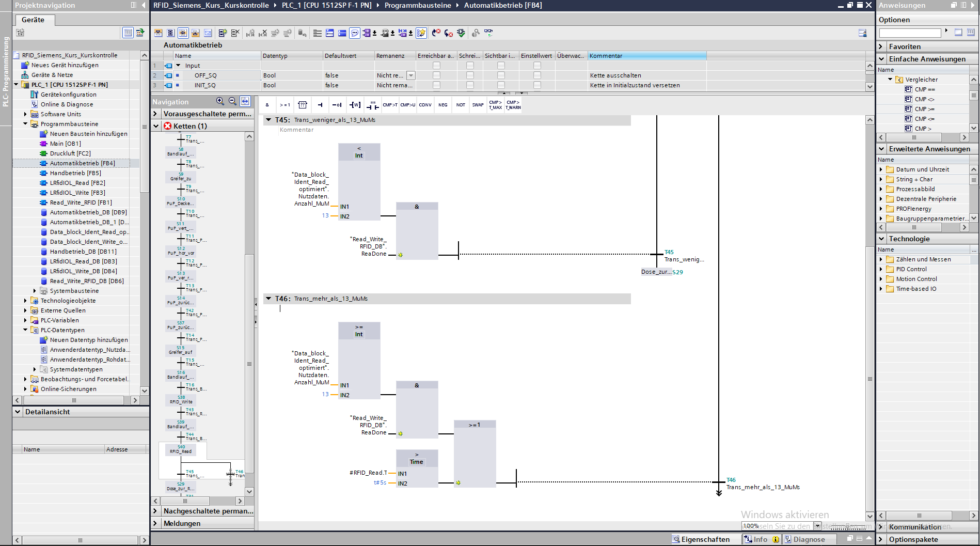
Task: Click the SWAP instruction in favorites bar
Action: coord(478,105)
